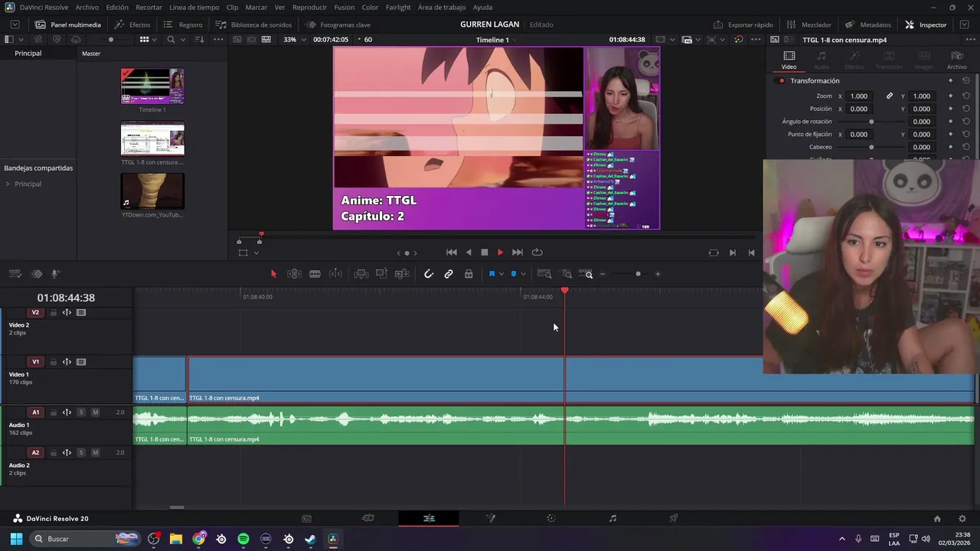
Task: Open Timeline View Options icon
Action: (16, 274)
